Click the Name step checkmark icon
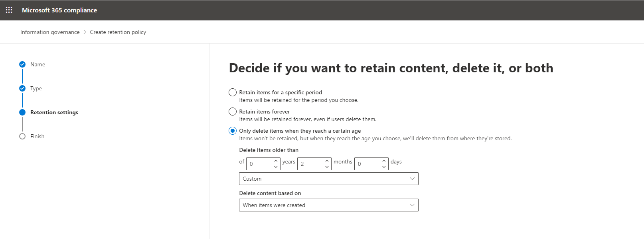The width and height of the screenshot is (644, 239). pos(22,64)
